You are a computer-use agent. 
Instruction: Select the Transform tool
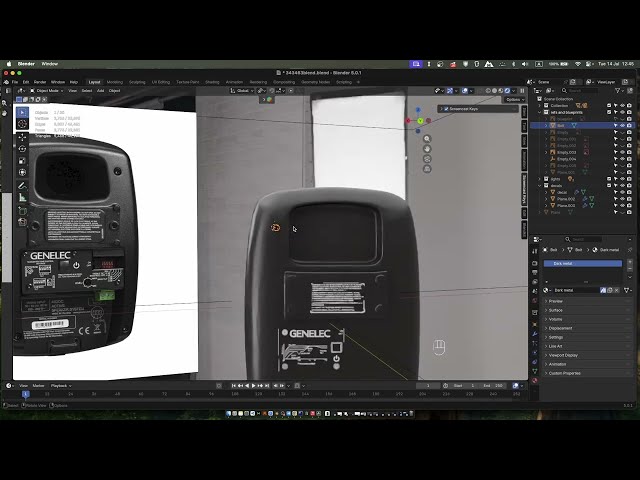[22, 173]
